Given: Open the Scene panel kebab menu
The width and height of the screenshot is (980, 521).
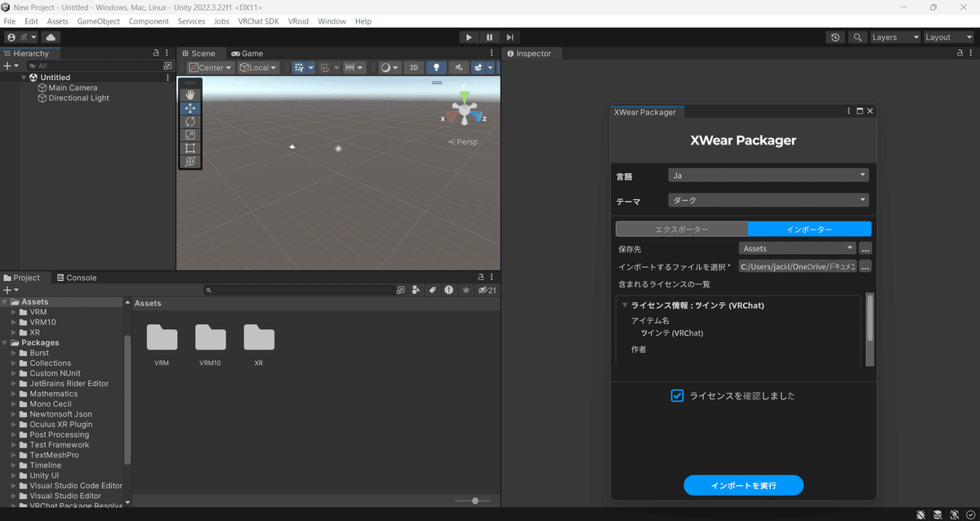Looking at the screenshot, I should (x=492, y=53).
